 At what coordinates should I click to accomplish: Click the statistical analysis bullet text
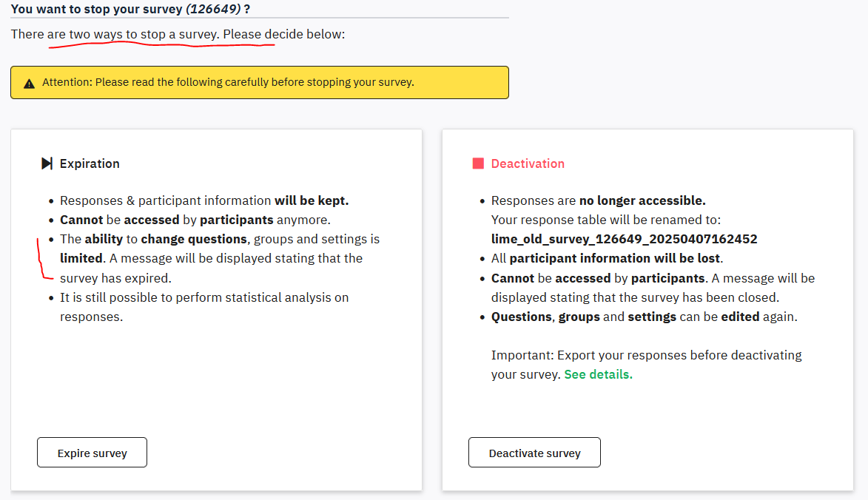(x=203, y=297)
